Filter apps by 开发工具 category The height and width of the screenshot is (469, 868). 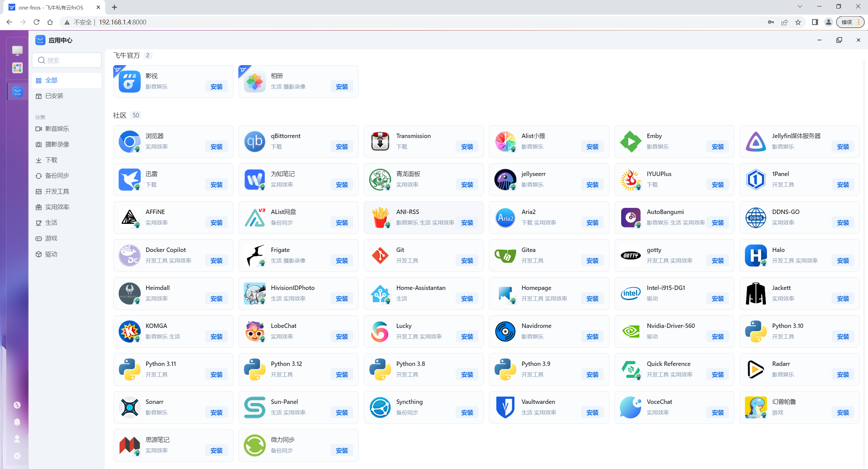[x=66, y=192]
